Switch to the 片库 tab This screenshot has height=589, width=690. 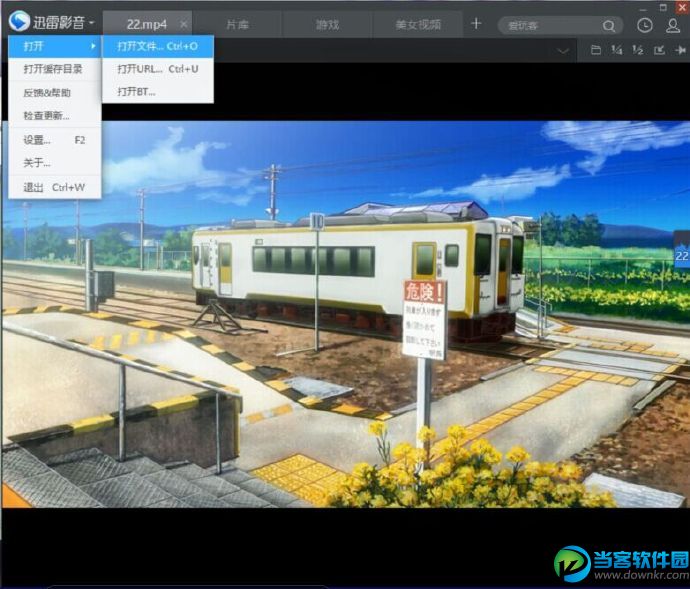click(x=238, y=24)
